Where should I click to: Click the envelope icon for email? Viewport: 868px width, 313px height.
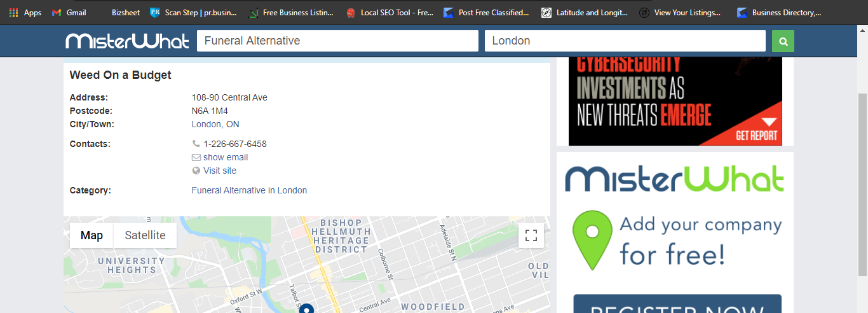click(x=196, y=157)
